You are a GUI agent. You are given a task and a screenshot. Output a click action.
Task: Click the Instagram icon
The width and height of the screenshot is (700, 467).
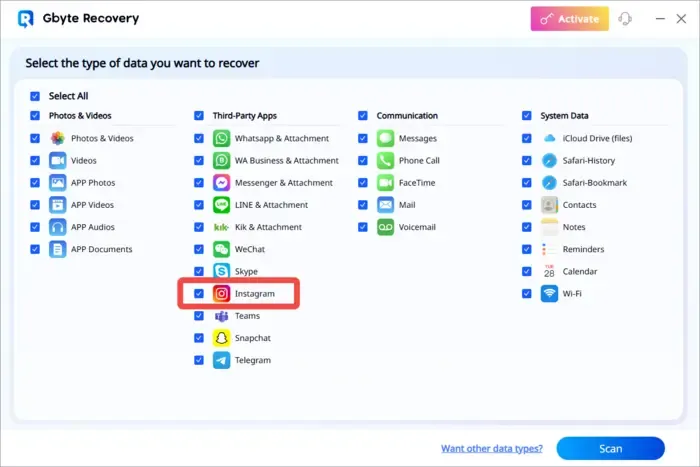221,293
